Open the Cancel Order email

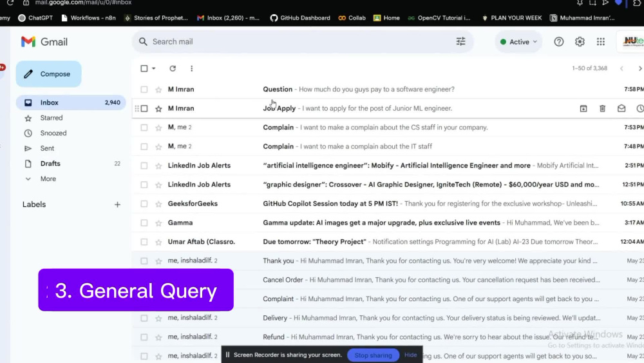388,280
